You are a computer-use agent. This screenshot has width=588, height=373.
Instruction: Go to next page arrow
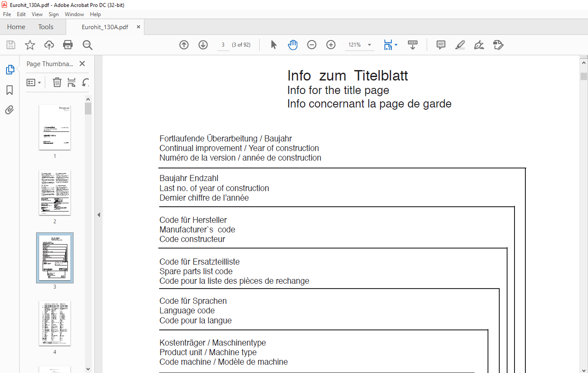pos(203,45)
